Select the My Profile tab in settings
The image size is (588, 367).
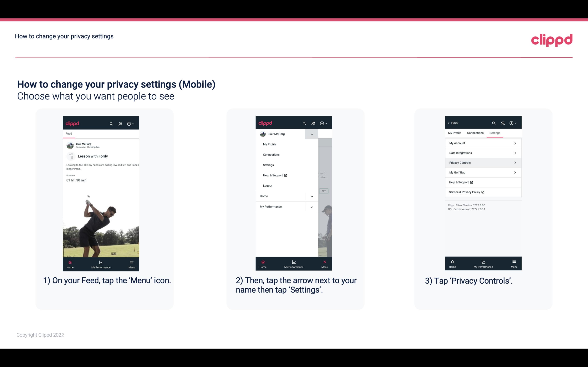455,133
